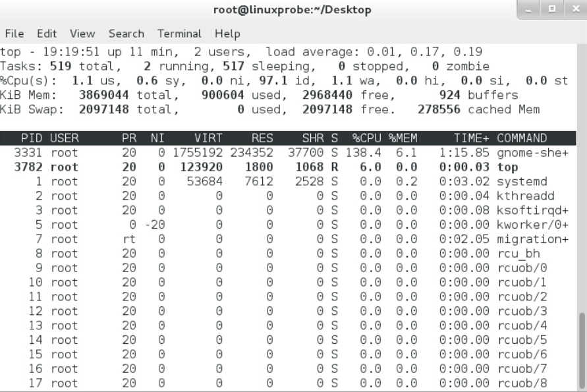
Task: Click the 2097148 total swap value
Action: 103,109
